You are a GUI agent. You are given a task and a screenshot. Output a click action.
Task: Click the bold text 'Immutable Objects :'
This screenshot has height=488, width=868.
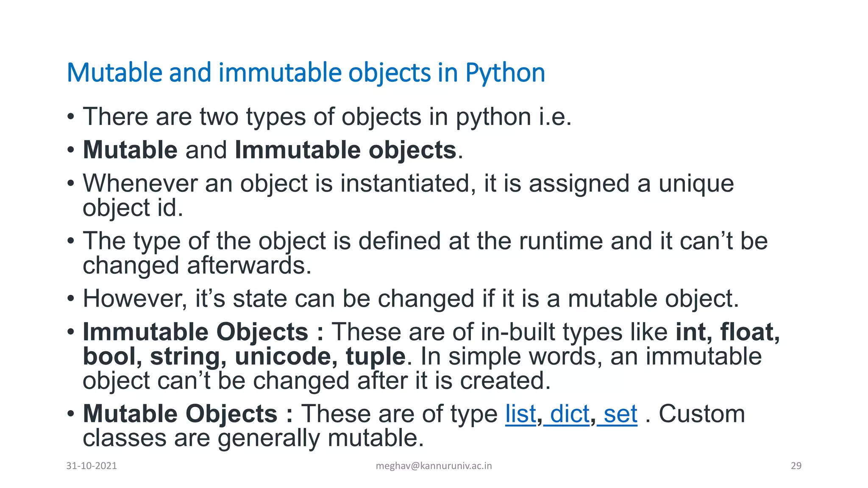(203, 332)
